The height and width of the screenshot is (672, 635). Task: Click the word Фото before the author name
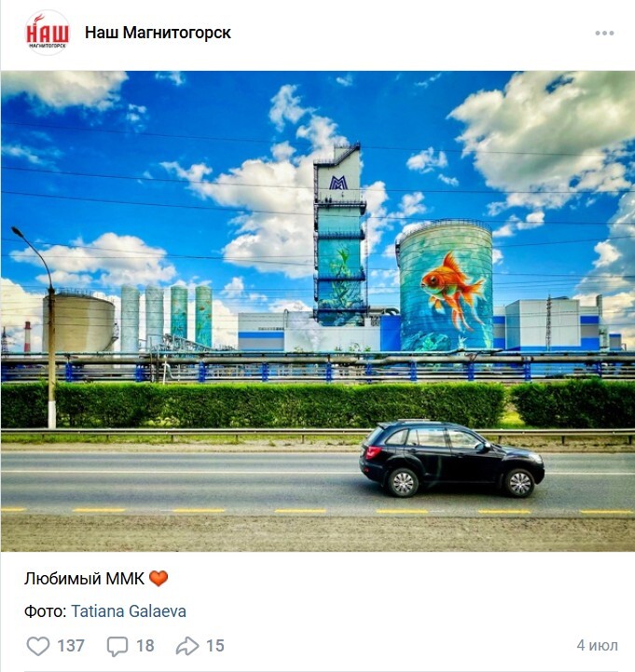click(45, 611)
